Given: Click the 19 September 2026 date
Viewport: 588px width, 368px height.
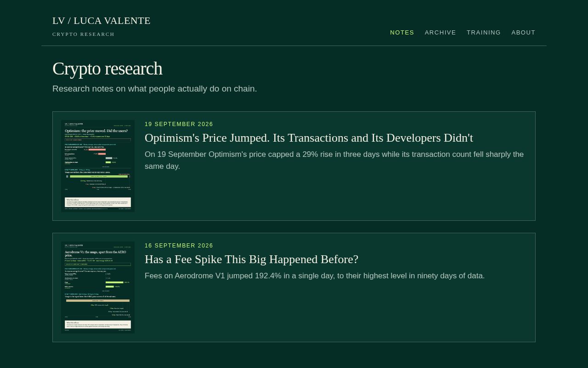Looking at the screenshot, I should click(x=179, y=124).
